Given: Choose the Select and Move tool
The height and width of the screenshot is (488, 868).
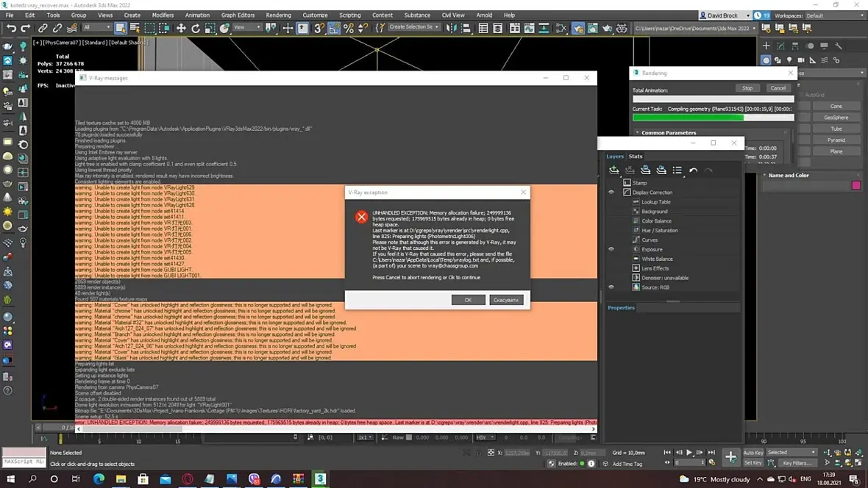Looking at the screenshot, I should pyautogui.click(x=181, y=28).
